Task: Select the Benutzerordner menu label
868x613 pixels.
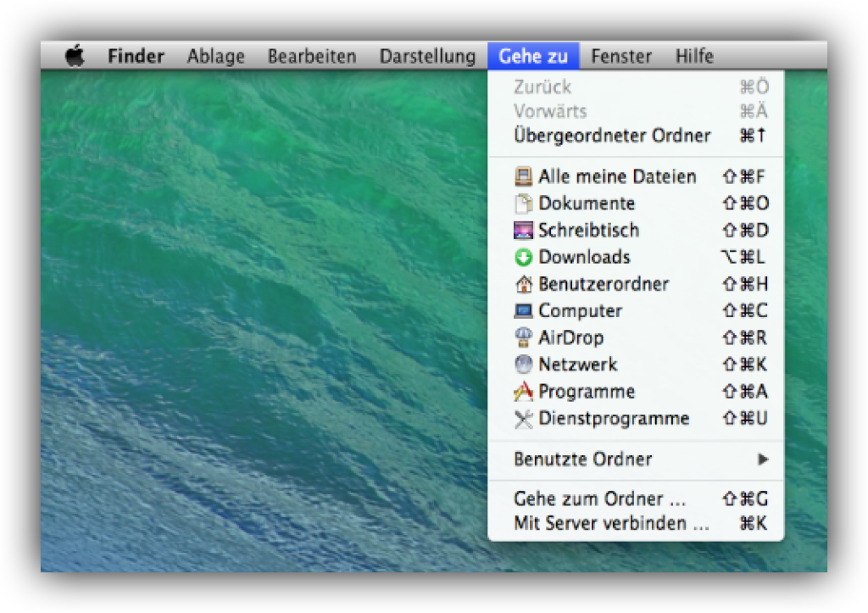Action: click(x=604, y=284)
